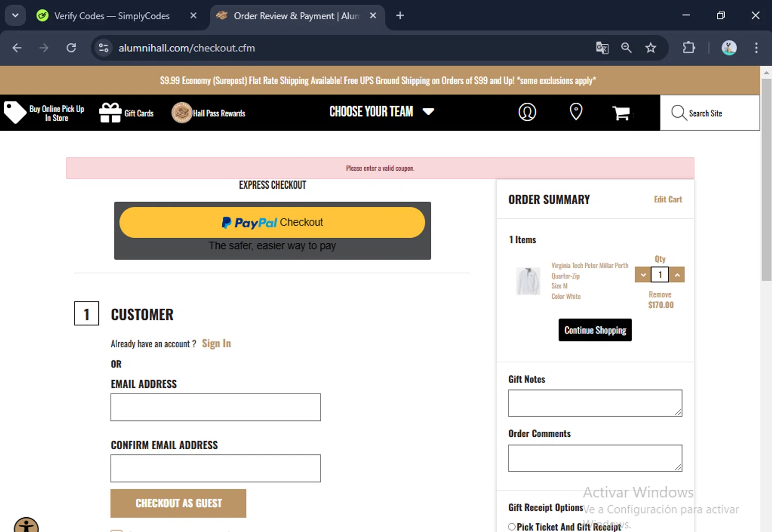Select Pick Ticket And Gift Receipt option
Image resolution: width=772 pixels, height=532 pixels.
tap(512, 527)
